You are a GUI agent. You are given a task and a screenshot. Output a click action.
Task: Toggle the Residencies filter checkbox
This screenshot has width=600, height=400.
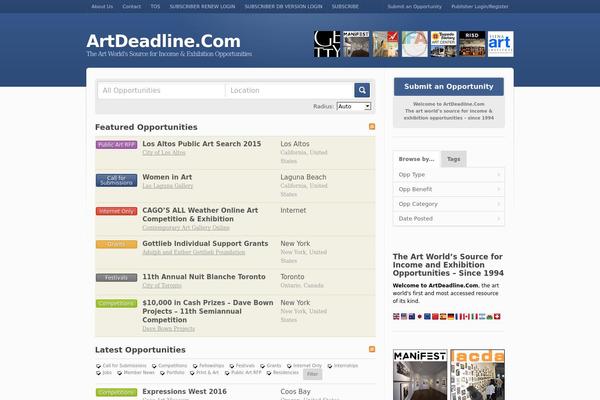[269, 373]
